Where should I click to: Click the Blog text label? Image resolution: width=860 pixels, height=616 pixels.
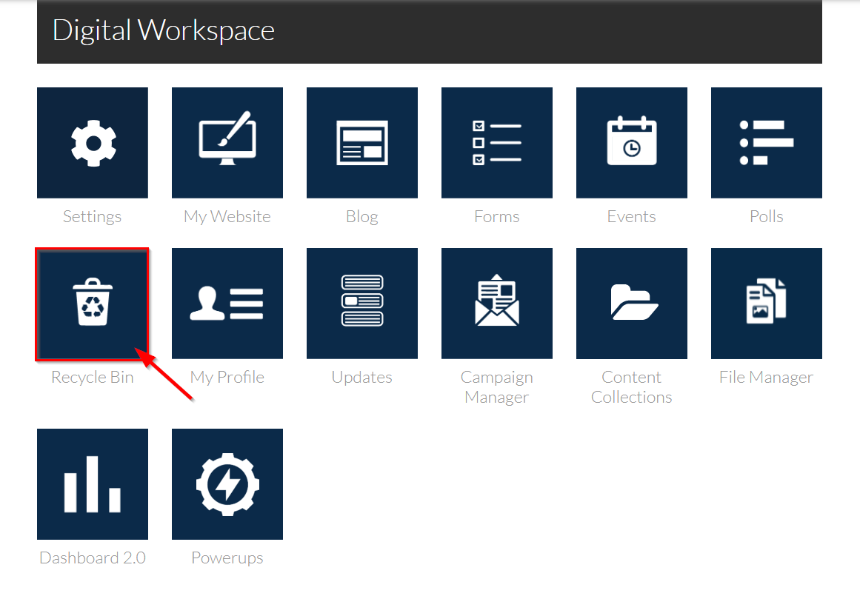(362, 216)
